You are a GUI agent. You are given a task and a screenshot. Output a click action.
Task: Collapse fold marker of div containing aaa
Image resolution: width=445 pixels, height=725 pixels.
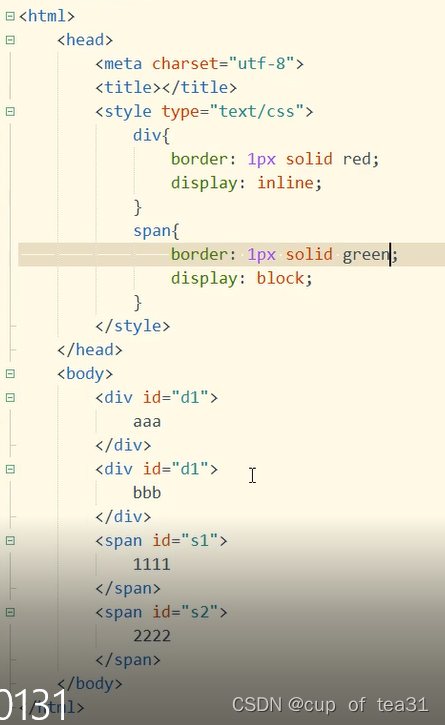(10, 398)
